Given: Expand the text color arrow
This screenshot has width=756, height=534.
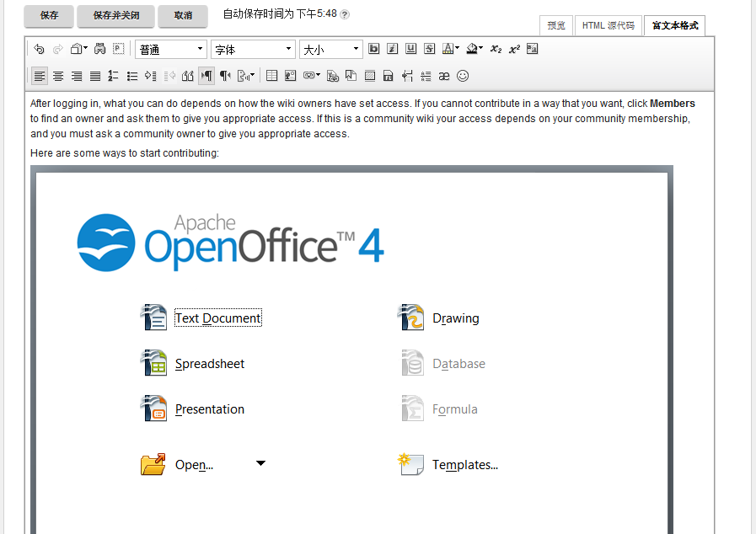Looking at the screenshot, I should (x=457, y=48).
